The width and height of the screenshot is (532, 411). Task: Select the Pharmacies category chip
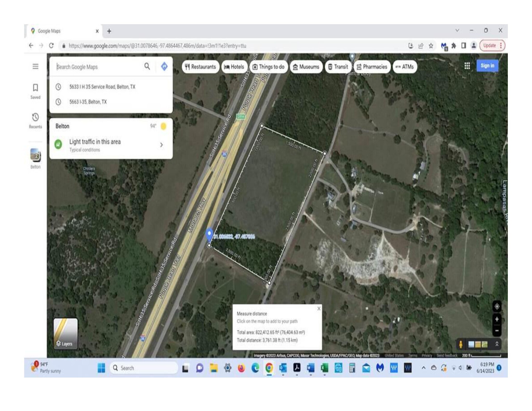[x=372, y=67]
